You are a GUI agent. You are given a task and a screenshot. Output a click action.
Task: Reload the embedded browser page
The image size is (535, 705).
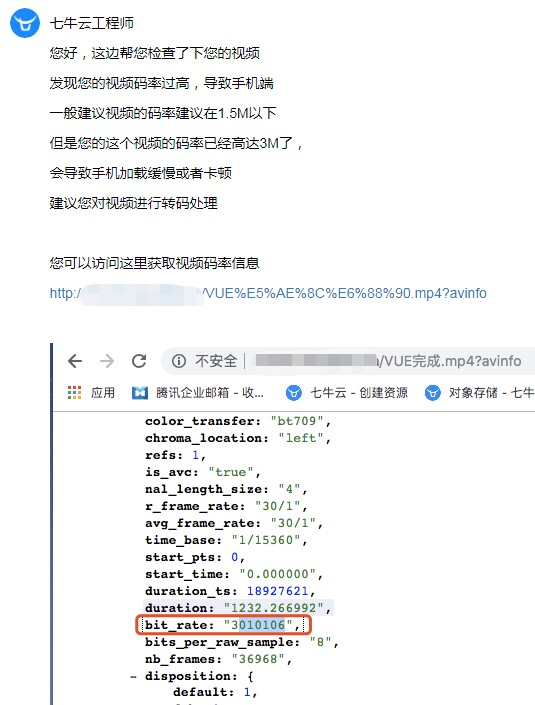(139, 361)
